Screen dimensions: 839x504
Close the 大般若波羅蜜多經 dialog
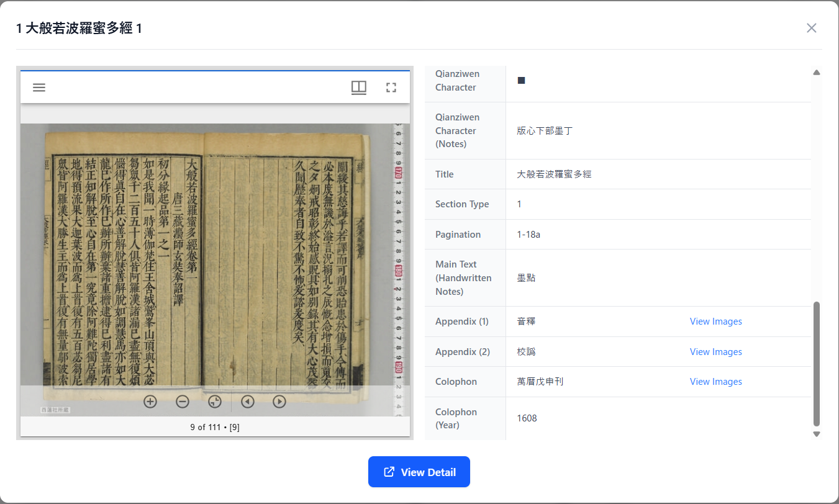tap(811, 28)
